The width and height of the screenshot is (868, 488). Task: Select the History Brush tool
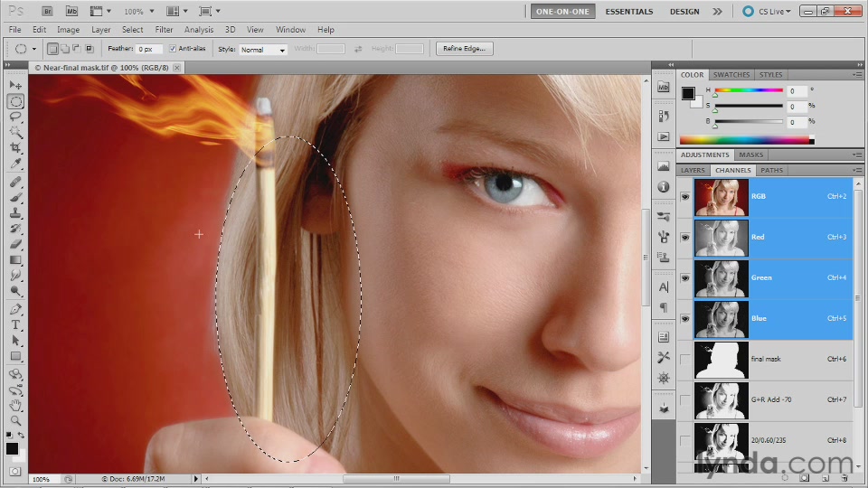click(x=15, y=229)
